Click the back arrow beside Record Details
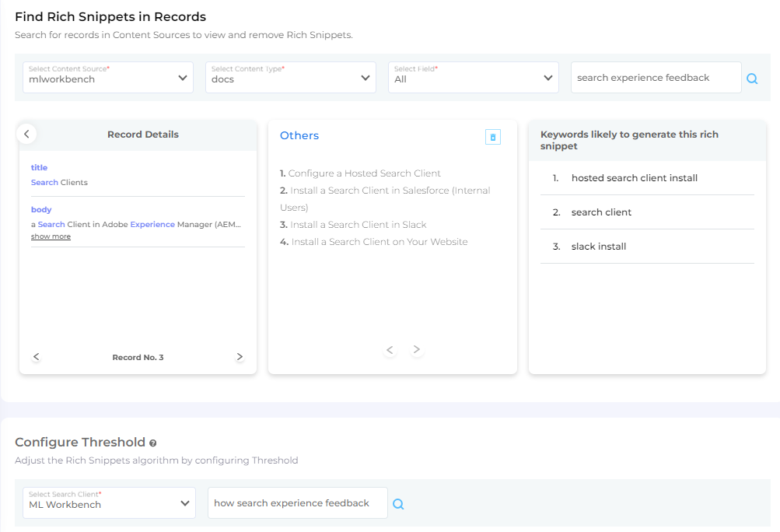The image size is (780, 532). pyautogui.click(x=26, y=134)
